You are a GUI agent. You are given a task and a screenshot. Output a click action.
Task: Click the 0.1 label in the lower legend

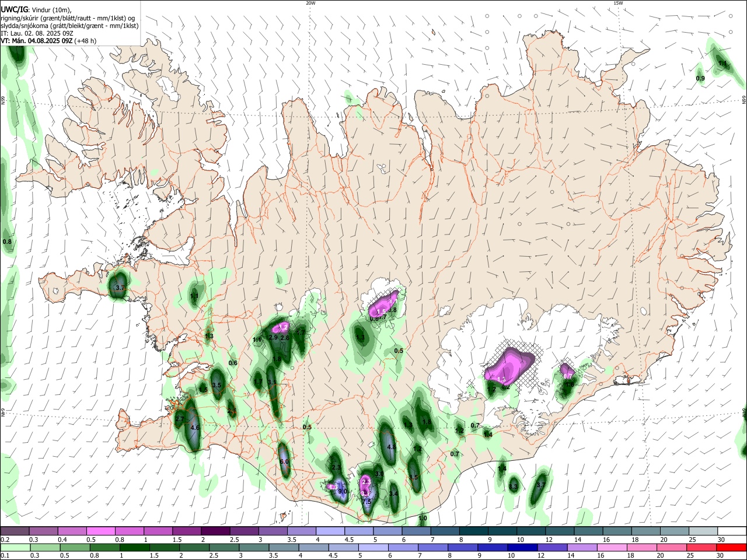[4, 556]
